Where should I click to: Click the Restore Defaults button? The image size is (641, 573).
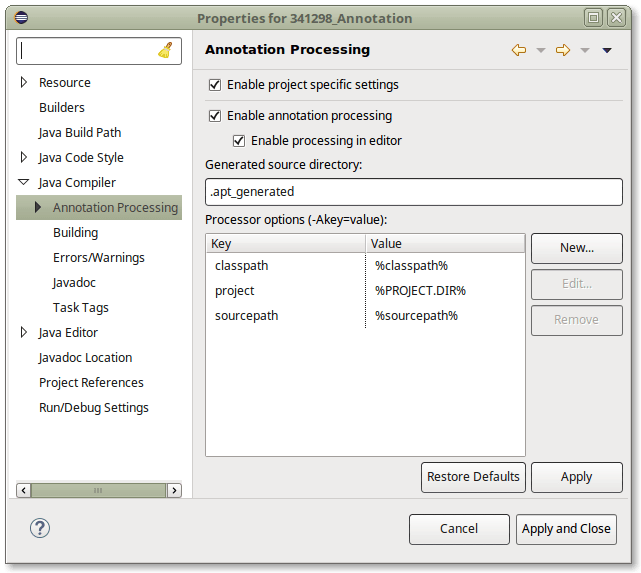[x=473, y=477]
